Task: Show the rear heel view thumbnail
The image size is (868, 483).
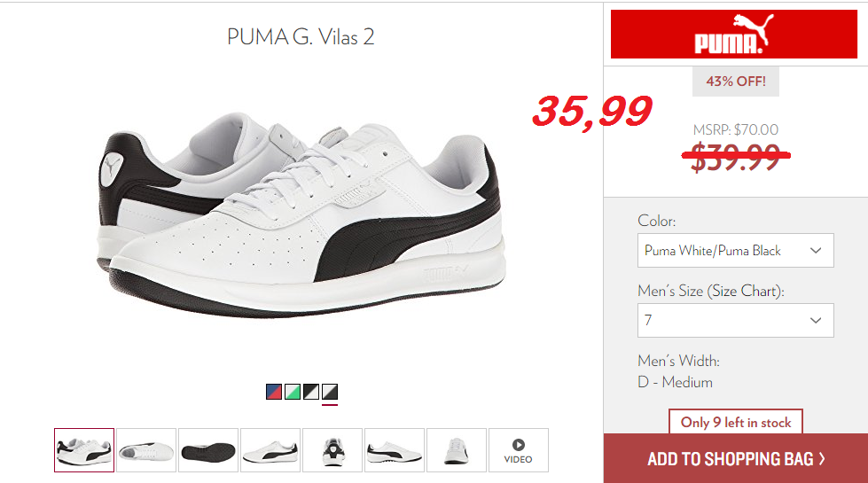Action: click(332, 450)
